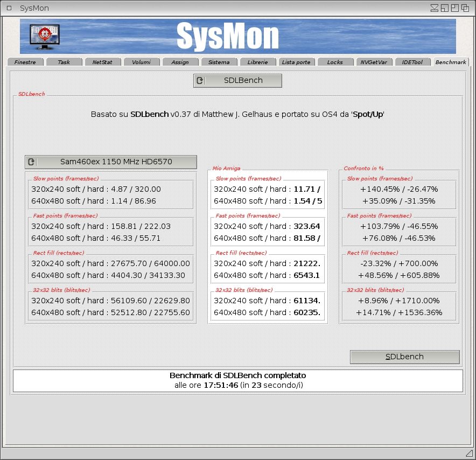Open the Lista porte tab
Screen dimensions: 476x460
coord(296,62)
